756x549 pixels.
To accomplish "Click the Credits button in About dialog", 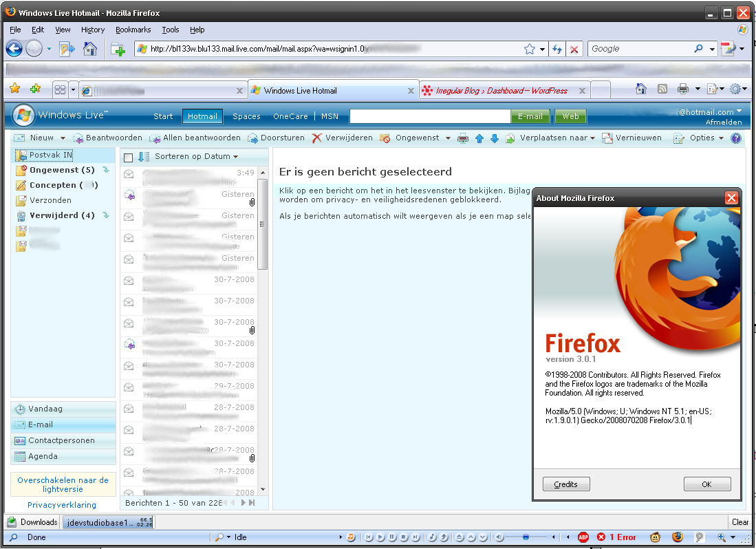I will [566, 484].
